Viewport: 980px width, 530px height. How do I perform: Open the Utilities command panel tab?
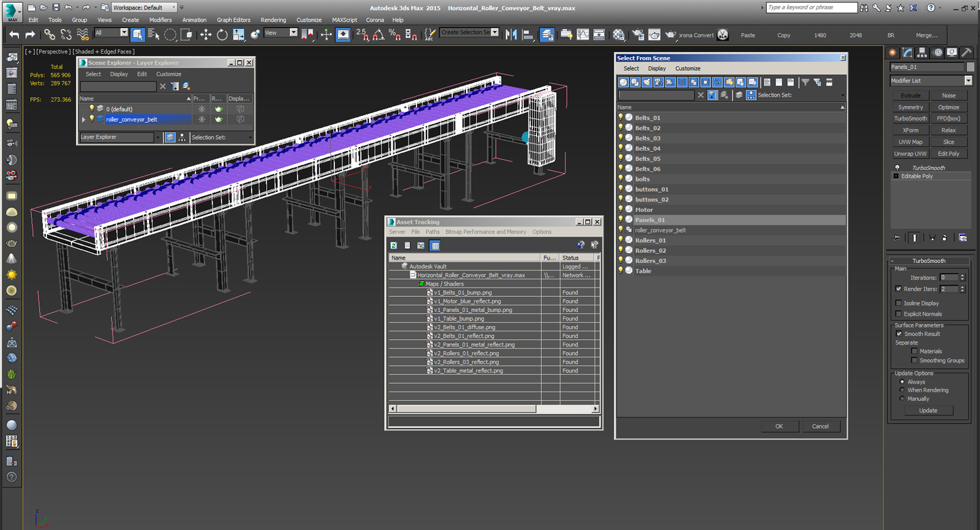(x=966, y=52)
